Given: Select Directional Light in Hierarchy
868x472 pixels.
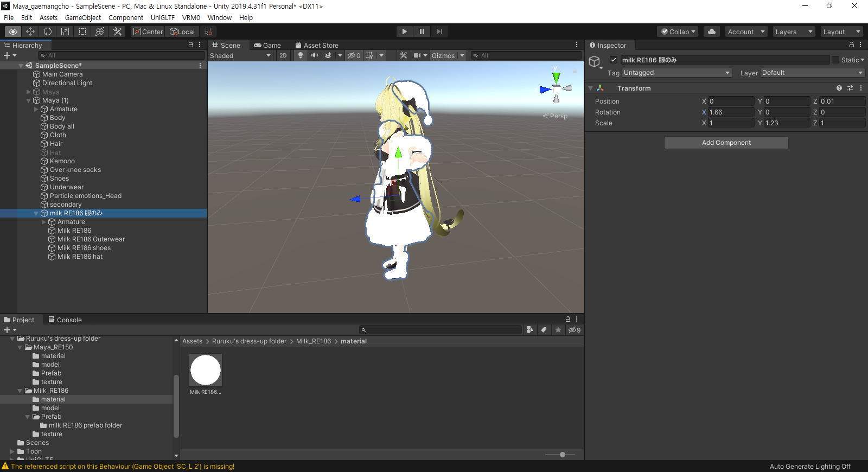Looking at the screenshot, I should pyautogui.click(x=67, y=83).
